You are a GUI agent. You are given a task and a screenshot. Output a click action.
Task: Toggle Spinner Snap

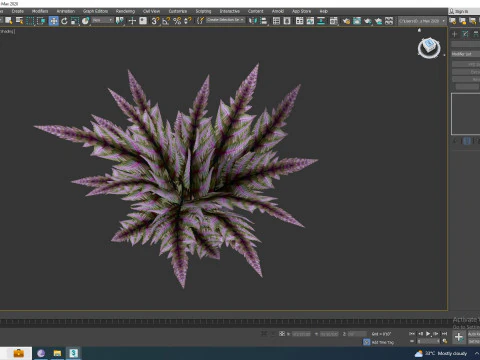coord(188,21)
